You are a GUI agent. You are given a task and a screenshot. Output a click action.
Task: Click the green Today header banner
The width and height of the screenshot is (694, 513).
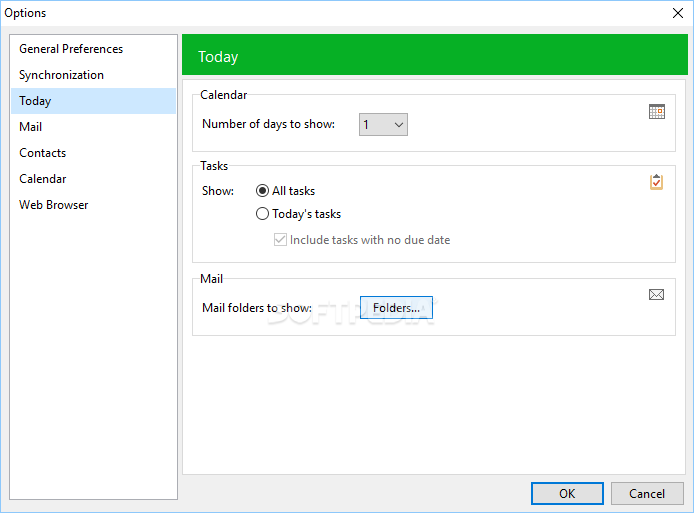coord(435,55)
